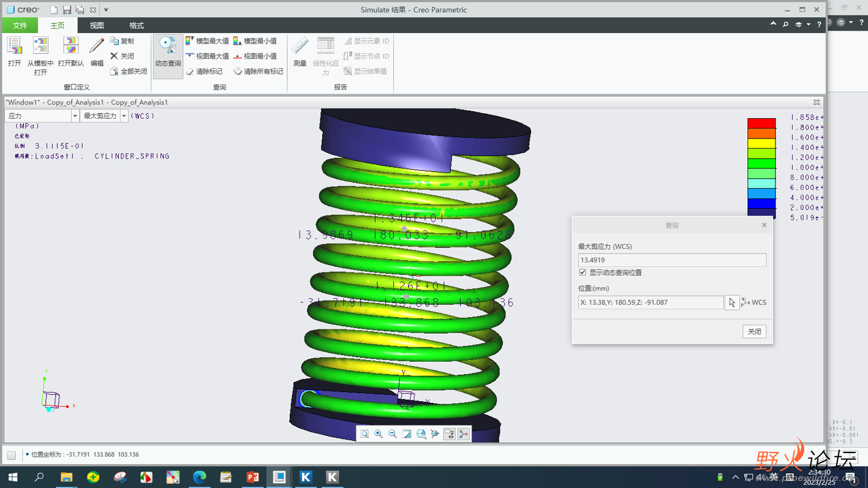Click the status bar square icon at far left
868x488 pixels.
click(12, 455)
